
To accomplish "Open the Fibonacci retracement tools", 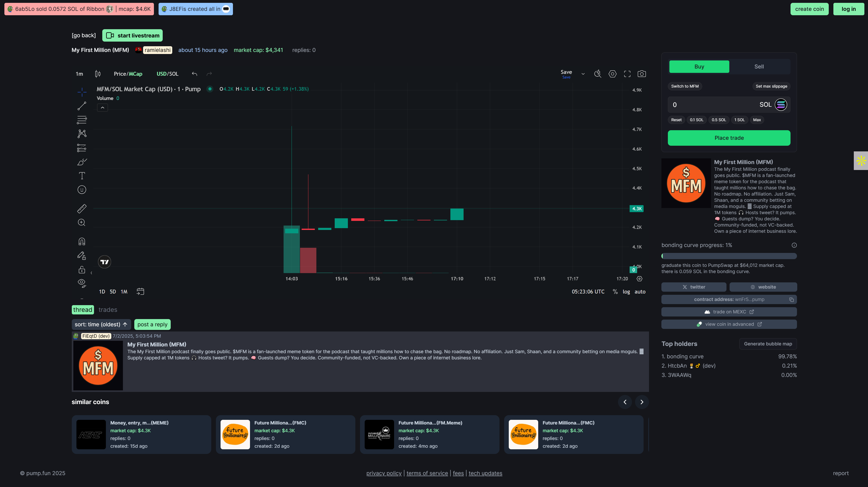I will 82,120.
